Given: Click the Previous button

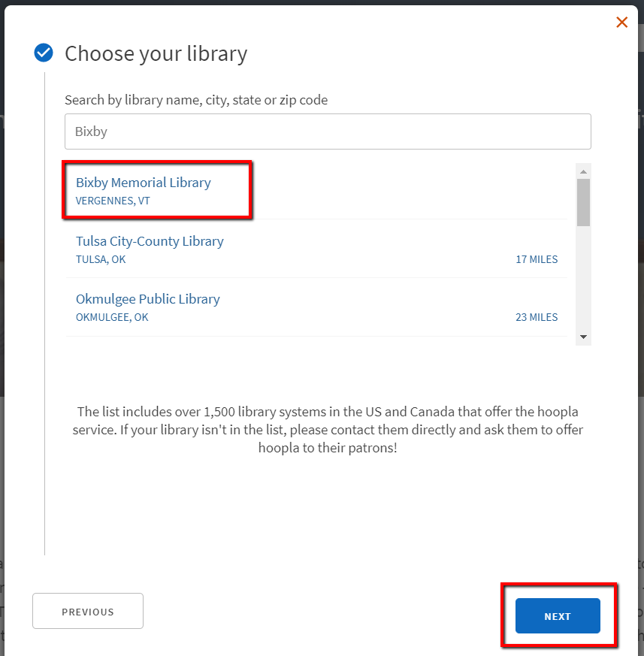Looking at the screenshot, I should [88, 611].
